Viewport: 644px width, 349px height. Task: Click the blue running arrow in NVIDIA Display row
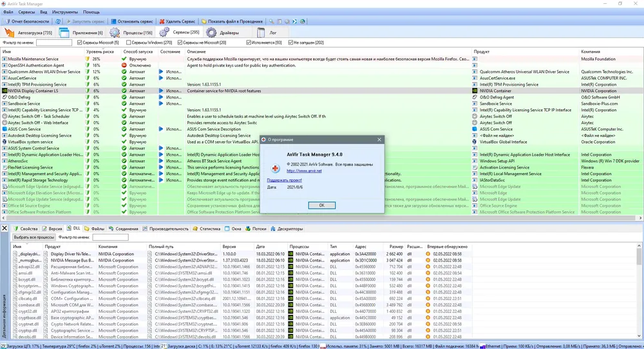tap(161, 91)
